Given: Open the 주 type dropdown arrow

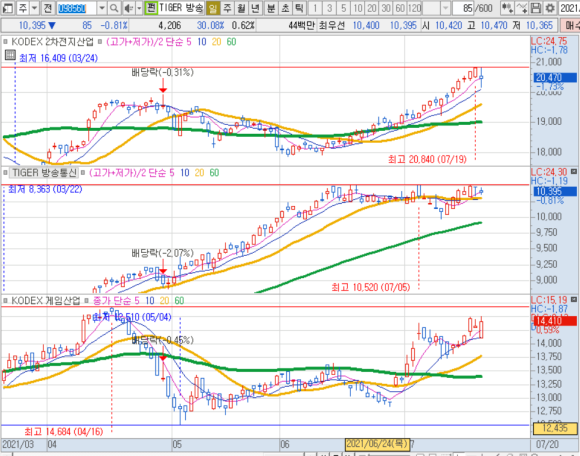Looking at the screenshot, I should (34, 8).
